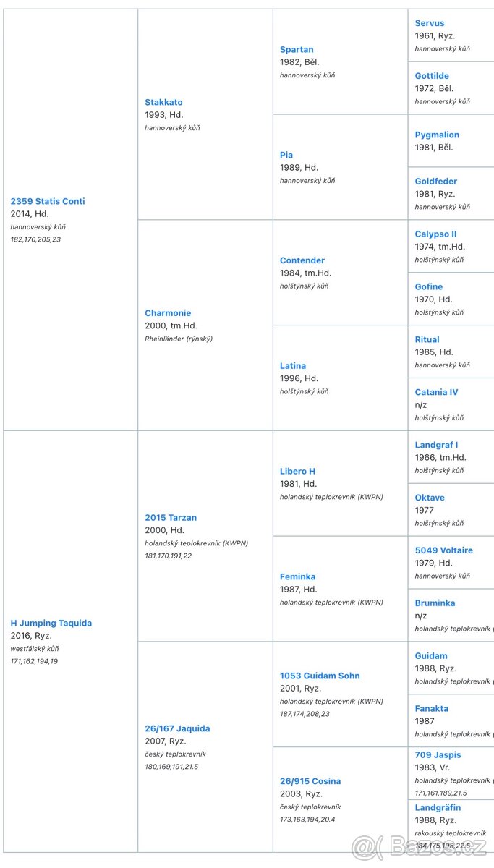Open the Charmonie pedigree link
The image size is (494, 868).
click(x=168, y=313)
